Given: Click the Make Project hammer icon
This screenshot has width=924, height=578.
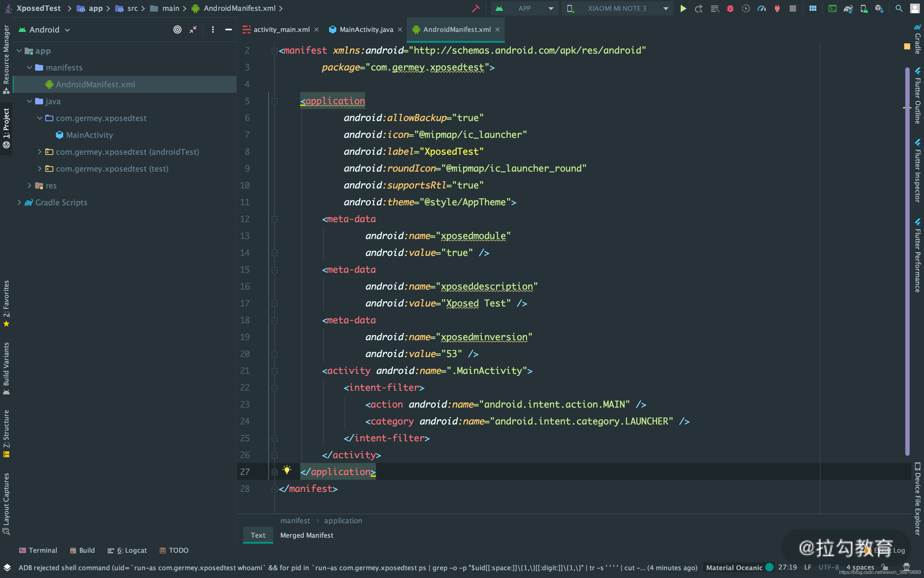Looking at the screenshot, I should [x=475, y=8].
